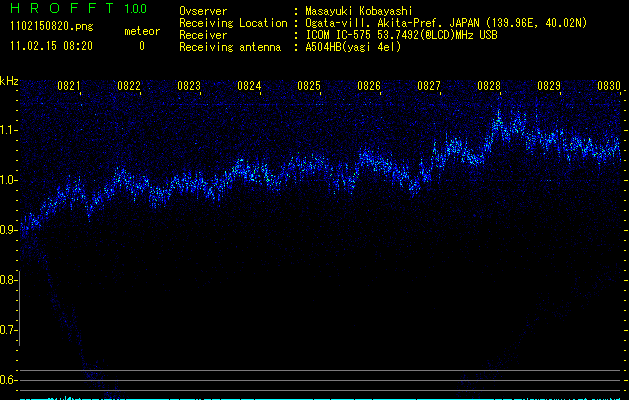Select the 1.0.0 version number
The height and width of the screenshot is (400, 629).
click(x=135, y=8)
